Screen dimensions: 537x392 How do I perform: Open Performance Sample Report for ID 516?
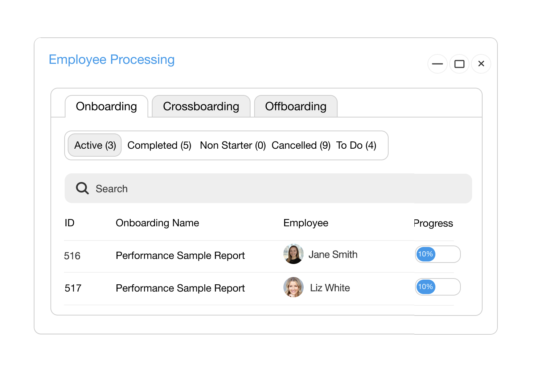click(180, 256)
